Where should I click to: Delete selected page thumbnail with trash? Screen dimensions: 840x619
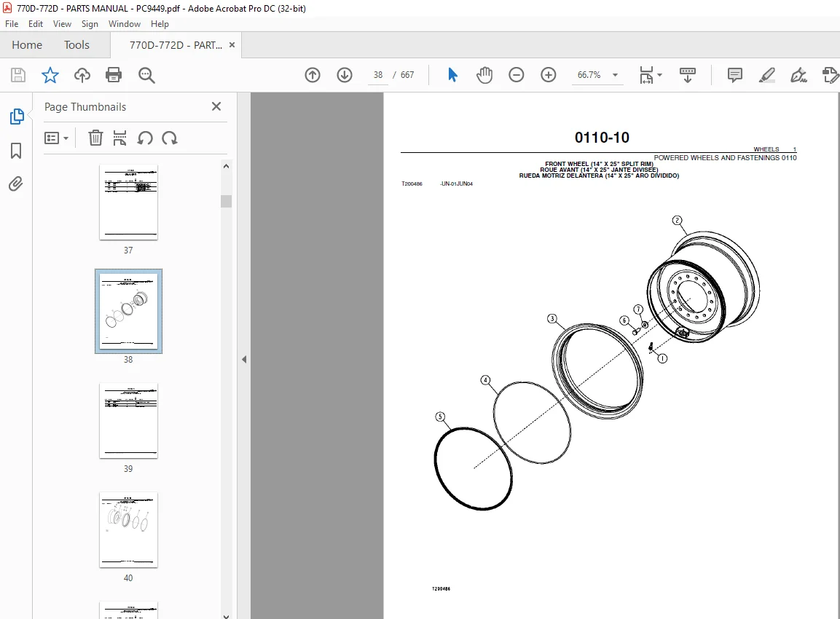(95, 138)
